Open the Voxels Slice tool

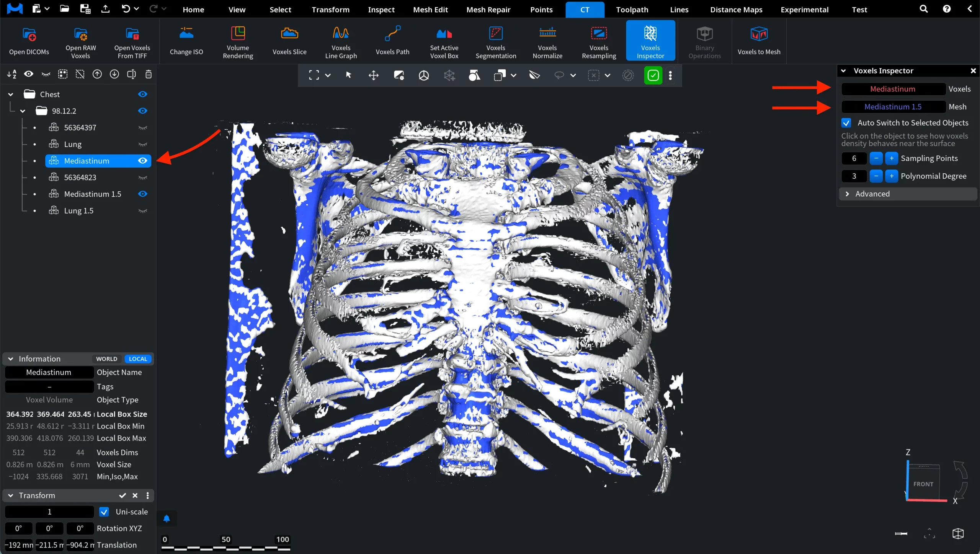point(289,41)
